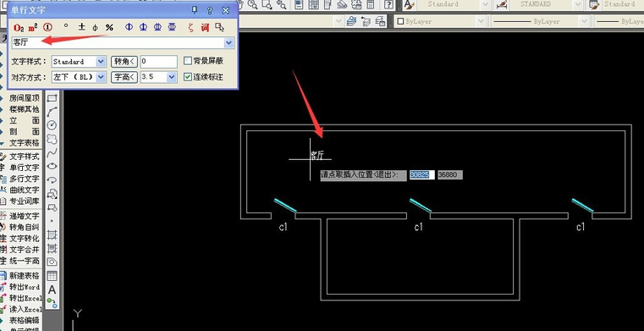Toggle the 连续标注 checkbox
The width and height of the screenshot is (644, 331).
click(x=188, y=77)
